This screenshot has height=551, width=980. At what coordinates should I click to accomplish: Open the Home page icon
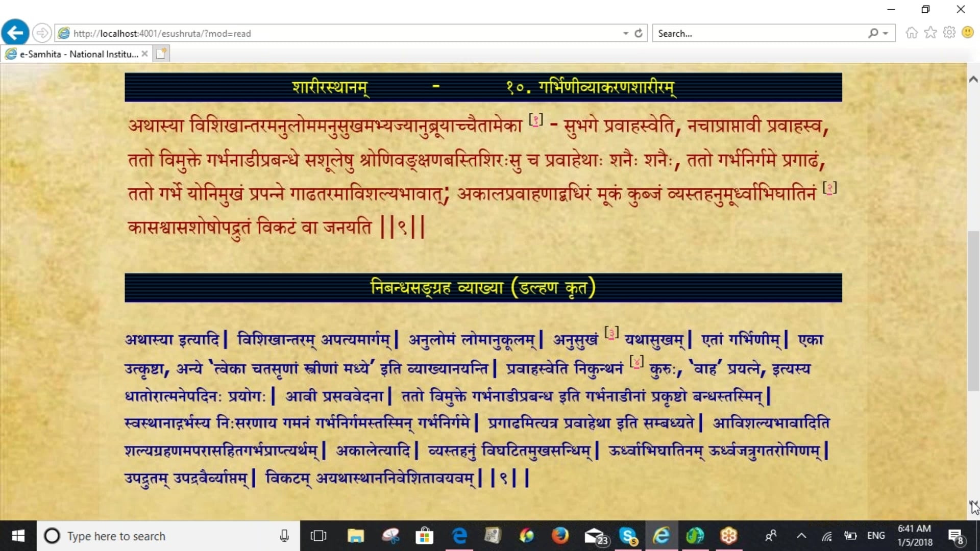pos(912,33)
